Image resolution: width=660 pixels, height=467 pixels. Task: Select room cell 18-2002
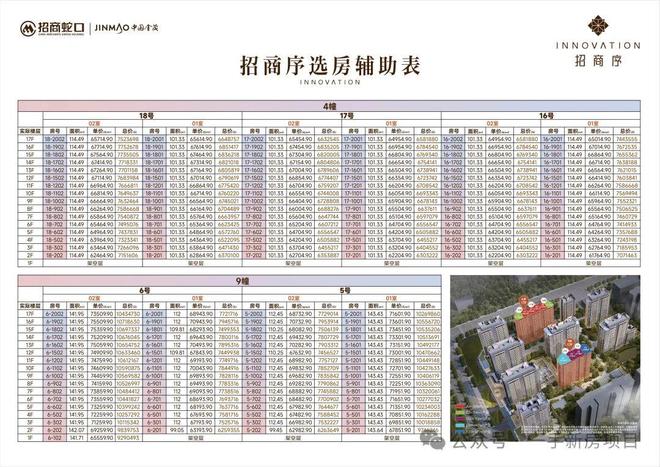pos(55,139)
